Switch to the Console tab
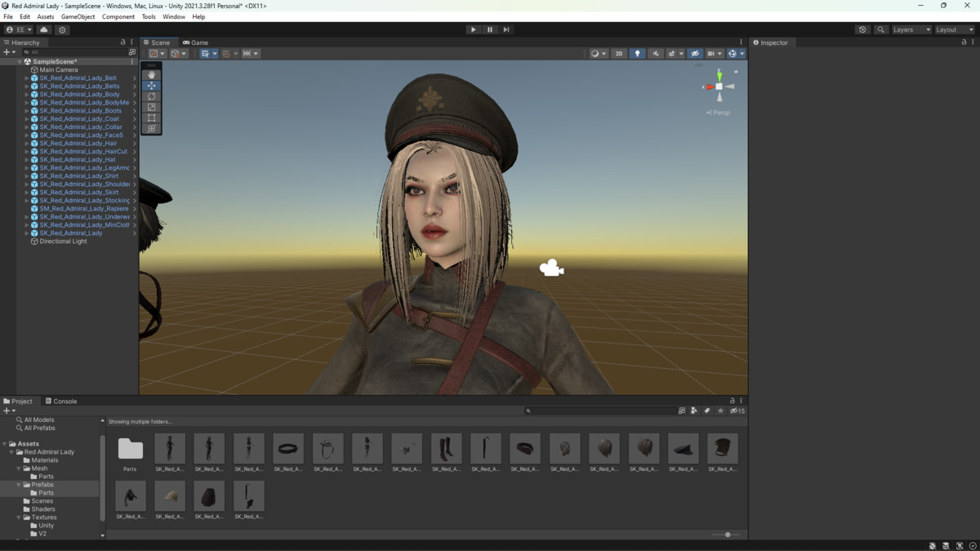Image resolution: width=980 pixels, height=551 pixels. (61, 402)
